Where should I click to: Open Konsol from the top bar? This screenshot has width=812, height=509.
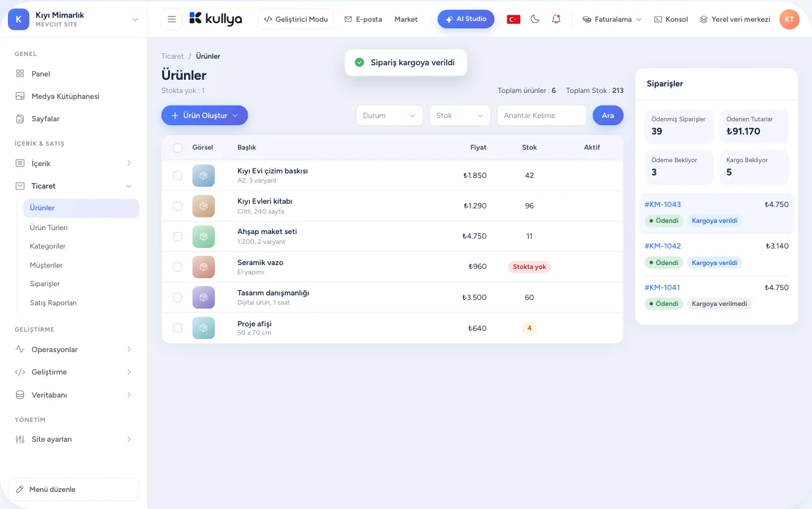coord(671,19)
